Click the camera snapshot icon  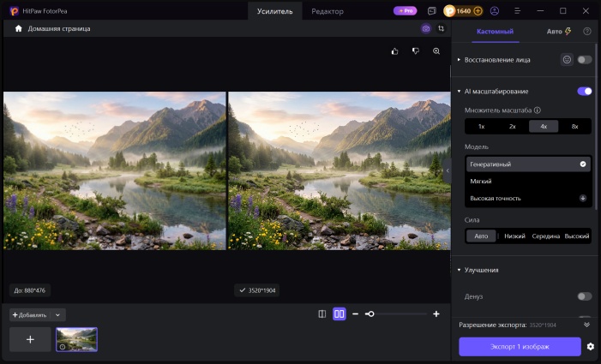426,29
